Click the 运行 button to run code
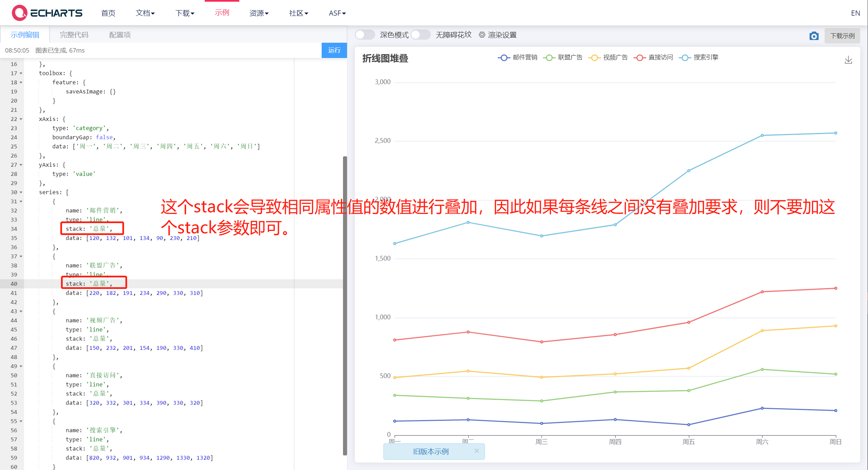The width and height of the screenshot is (868, 470). pos(334,50)
